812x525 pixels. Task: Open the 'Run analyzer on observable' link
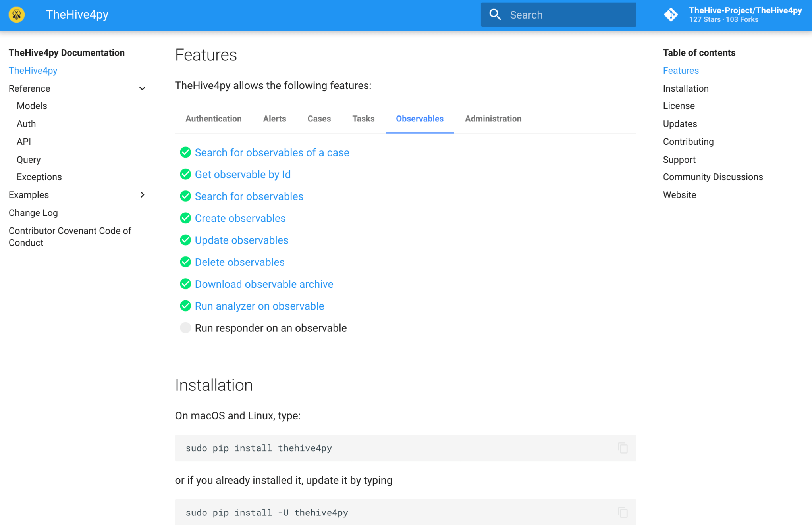[259, 306]
